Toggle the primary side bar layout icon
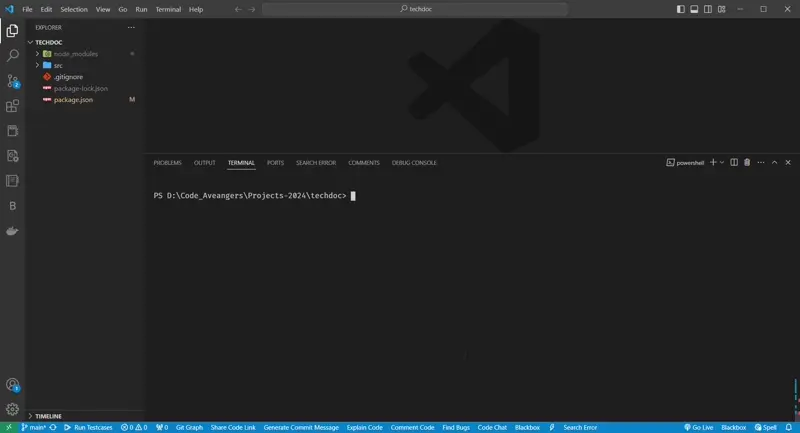 [x=681, y=9]
